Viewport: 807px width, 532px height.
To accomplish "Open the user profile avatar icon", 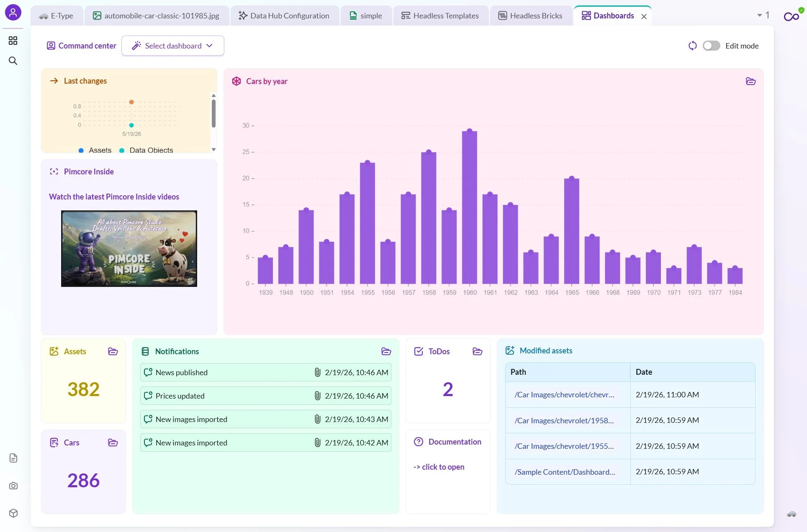I will tap(13, 12).
